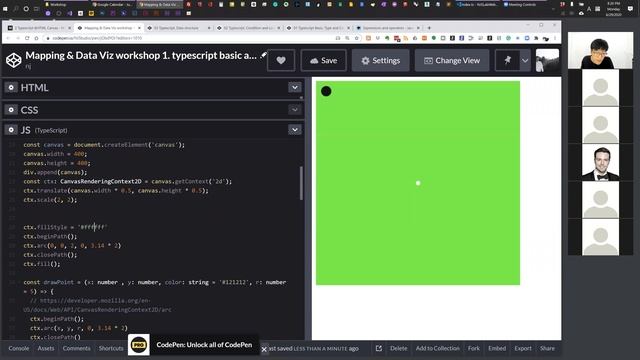Screen dimensions: 640x360
Task: Delete this pen
Action: 398,348
